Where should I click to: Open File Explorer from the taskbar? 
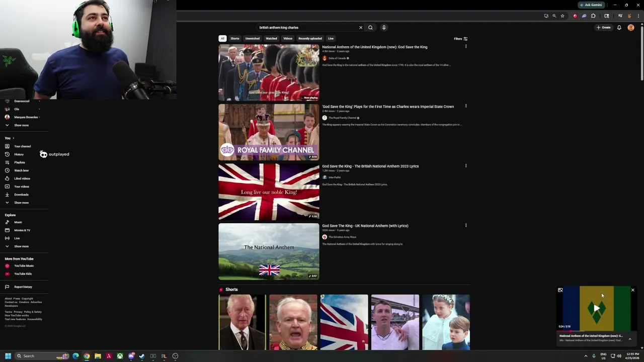point(98,356)
